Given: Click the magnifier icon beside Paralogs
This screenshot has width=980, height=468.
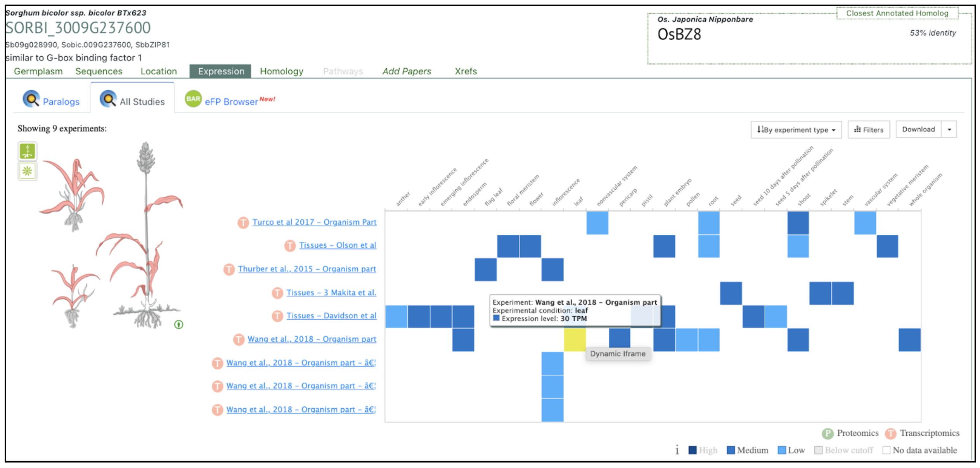Looking at the screenshot, I should (31, 99).
